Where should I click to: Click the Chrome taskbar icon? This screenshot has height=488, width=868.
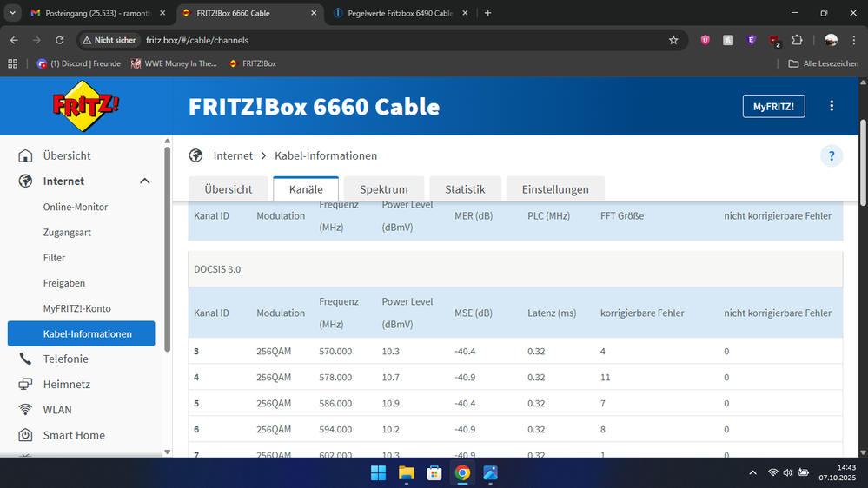pyautogui.click(x=462, y=473)
